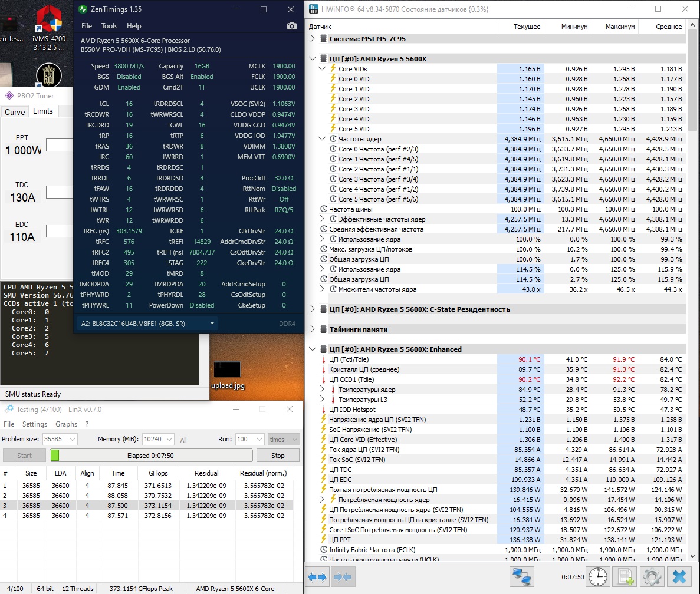Collapse the Core VIDs subtree
Viewport: 700px width, 594px height.
tap(322, 69)
